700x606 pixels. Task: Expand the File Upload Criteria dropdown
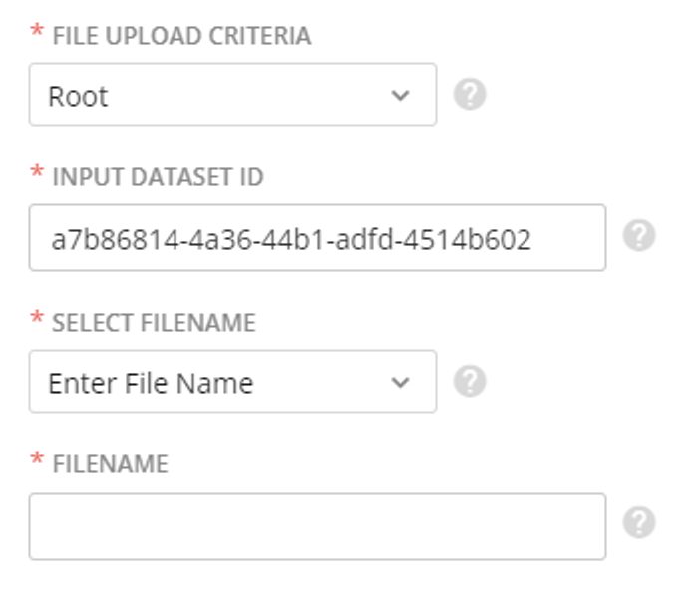click(232, 94)
